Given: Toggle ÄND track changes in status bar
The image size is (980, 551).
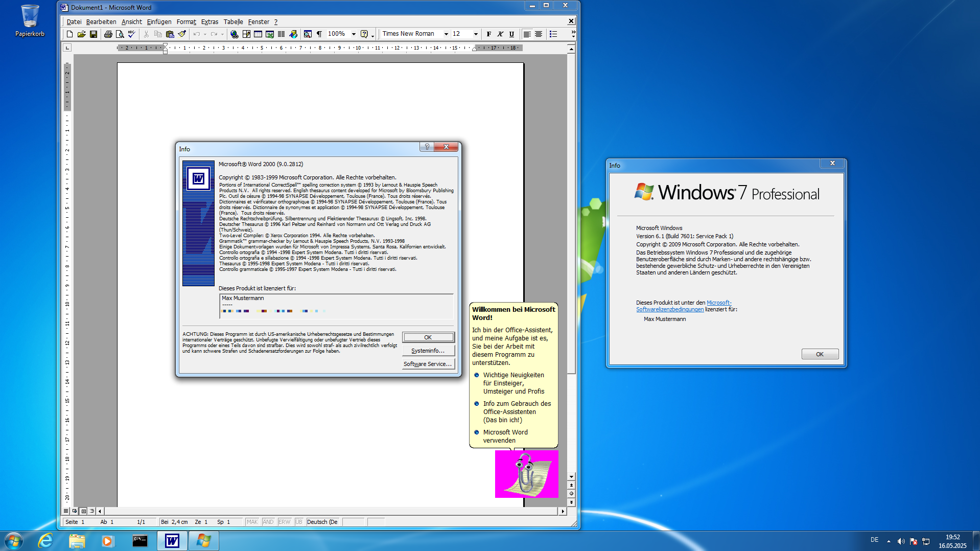Looking at the screenshot, I should tap(268, 522).
